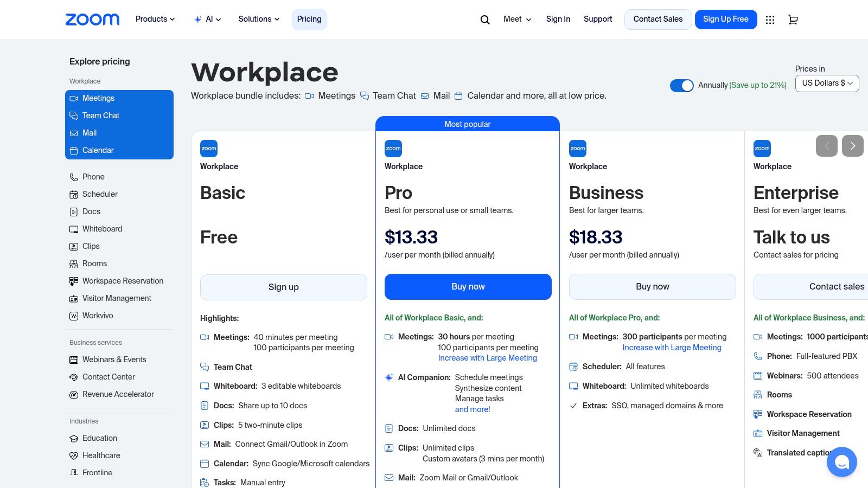This screenshot has height=488, width=868.
Task: Open the chat support bubble
Action: [x=841, y=461]
